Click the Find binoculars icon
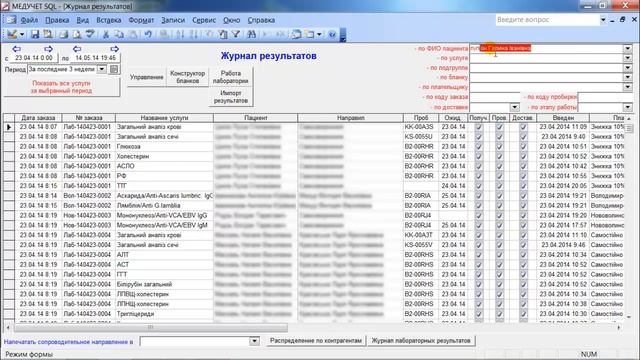 tap(251, 34)
